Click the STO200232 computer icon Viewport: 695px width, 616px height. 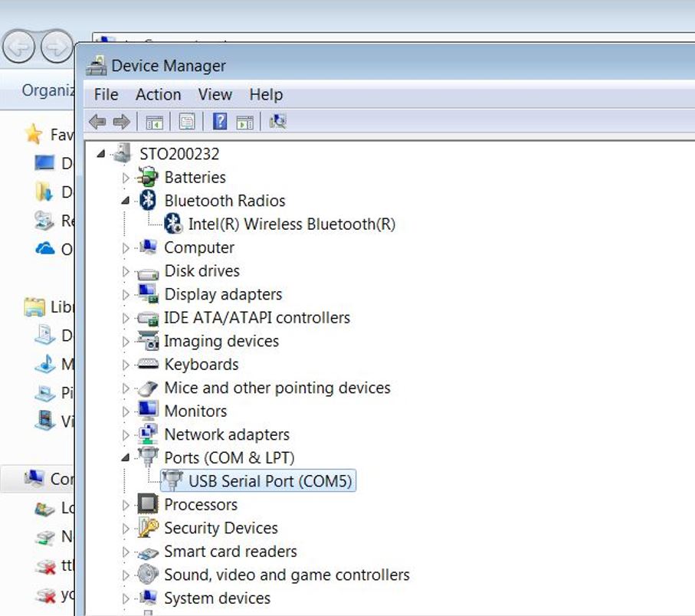coord(123,153)
